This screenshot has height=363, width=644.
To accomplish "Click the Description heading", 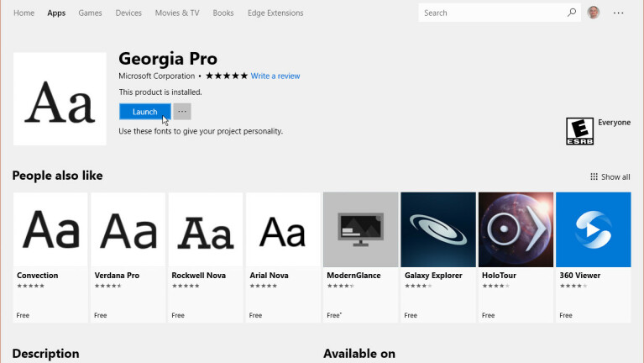I will pos(45,354).
